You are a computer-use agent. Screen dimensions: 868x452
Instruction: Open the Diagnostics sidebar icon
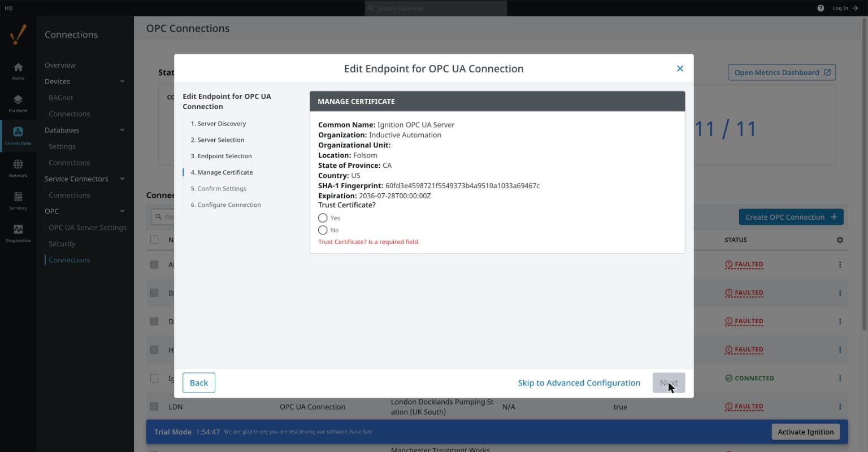[18, 233]
